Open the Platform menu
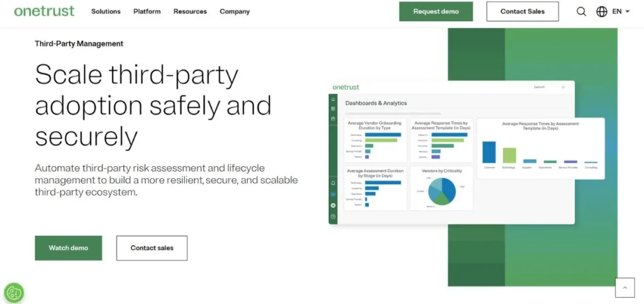Viewport: 644px width, 304px height. pos(147,11)
